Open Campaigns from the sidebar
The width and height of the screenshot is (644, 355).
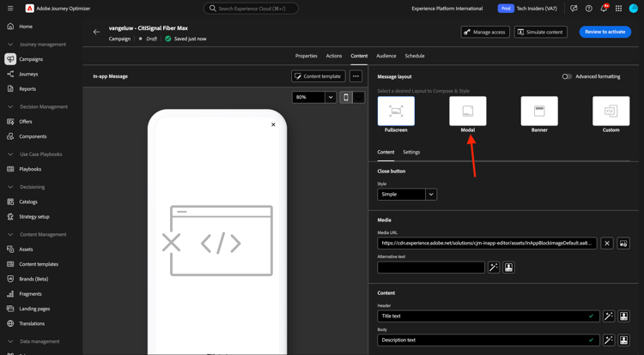point(31,59)
